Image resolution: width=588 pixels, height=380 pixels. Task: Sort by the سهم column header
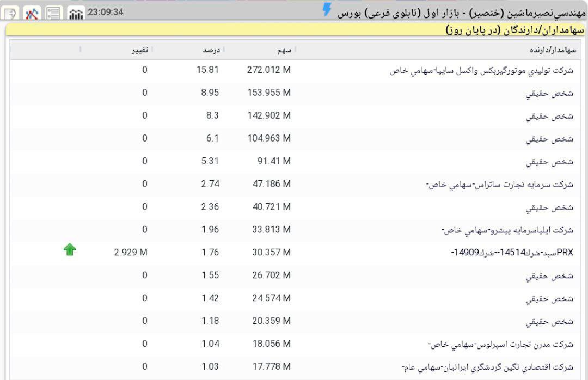[284, 50]
